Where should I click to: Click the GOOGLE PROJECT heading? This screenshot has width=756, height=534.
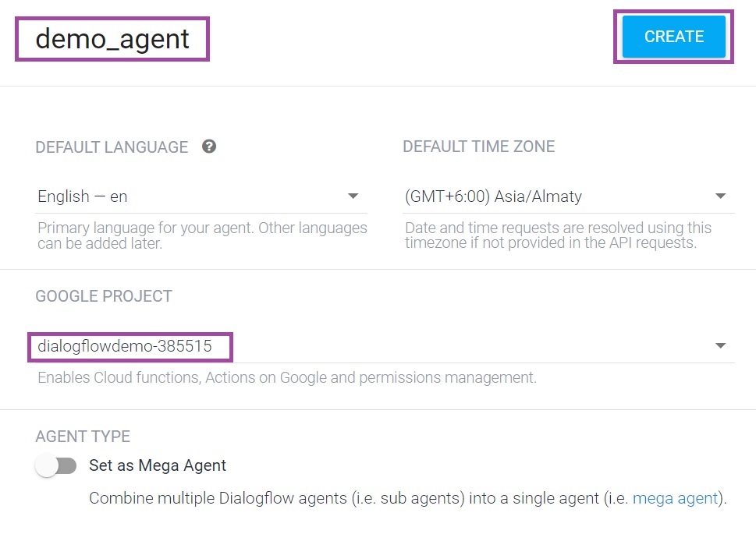pos(104,296)
